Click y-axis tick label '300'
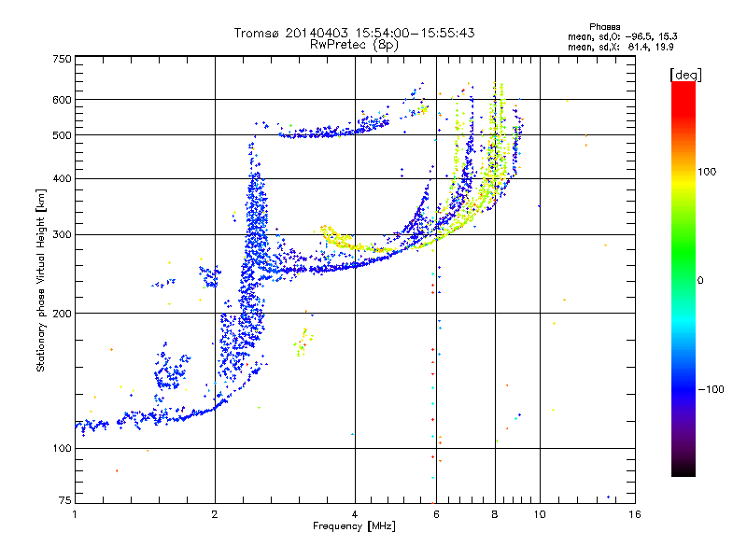This screenshot has width=747, height=560. pyautogui.click(x=62, y=235)
